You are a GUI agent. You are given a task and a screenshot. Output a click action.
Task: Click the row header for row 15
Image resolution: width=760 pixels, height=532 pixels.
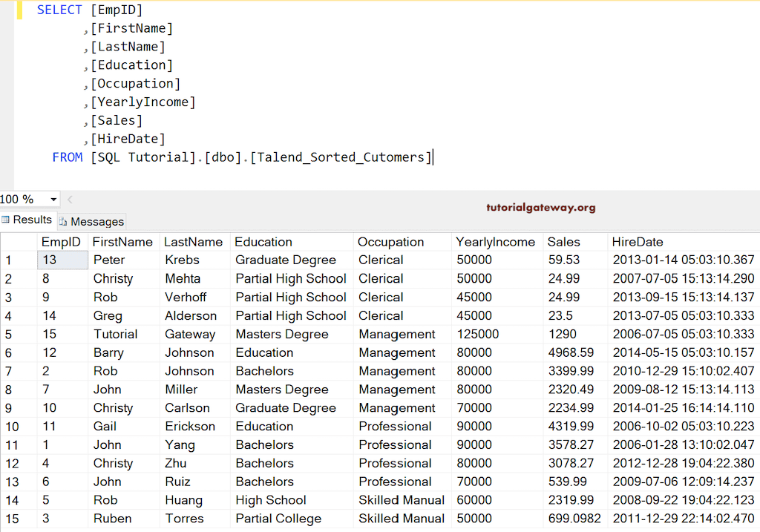click(x=11, y=519)
